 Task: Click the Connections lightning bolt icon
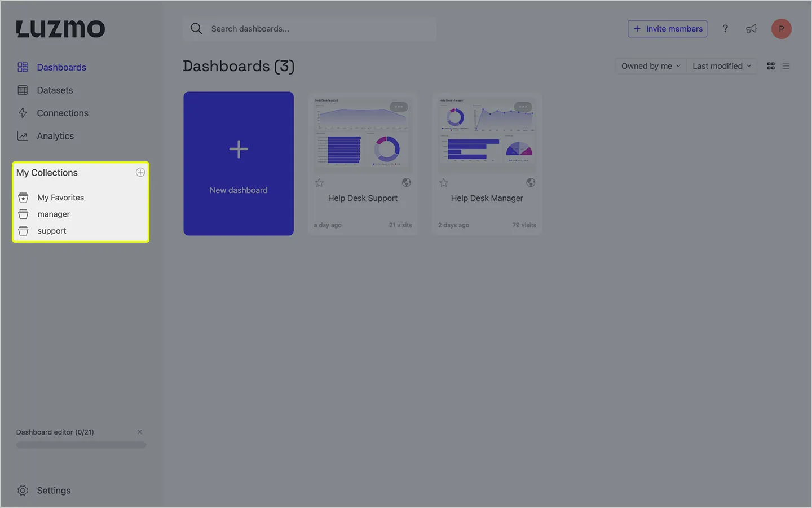click(x=23, y=113)
